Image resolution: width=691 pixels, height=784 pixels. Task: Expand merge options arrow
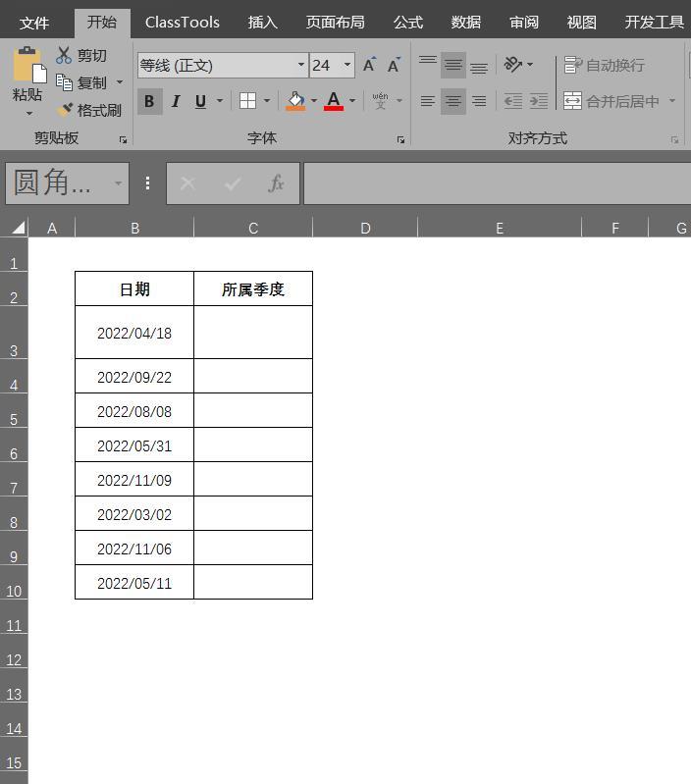point(672,101)
